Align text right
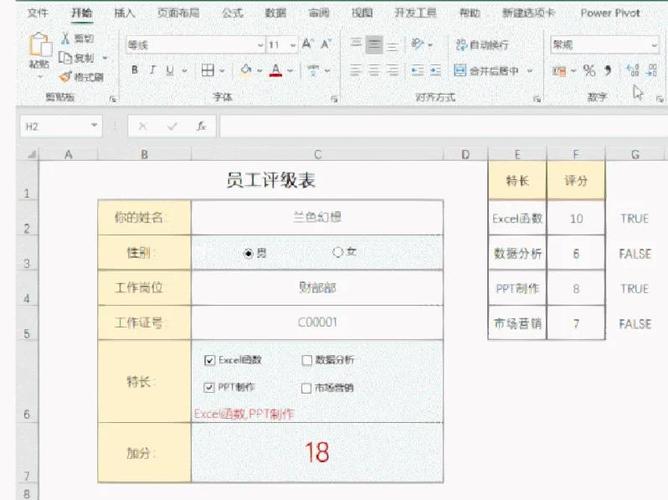This screenshot has width=668, height=500. [x=393, y=70]
